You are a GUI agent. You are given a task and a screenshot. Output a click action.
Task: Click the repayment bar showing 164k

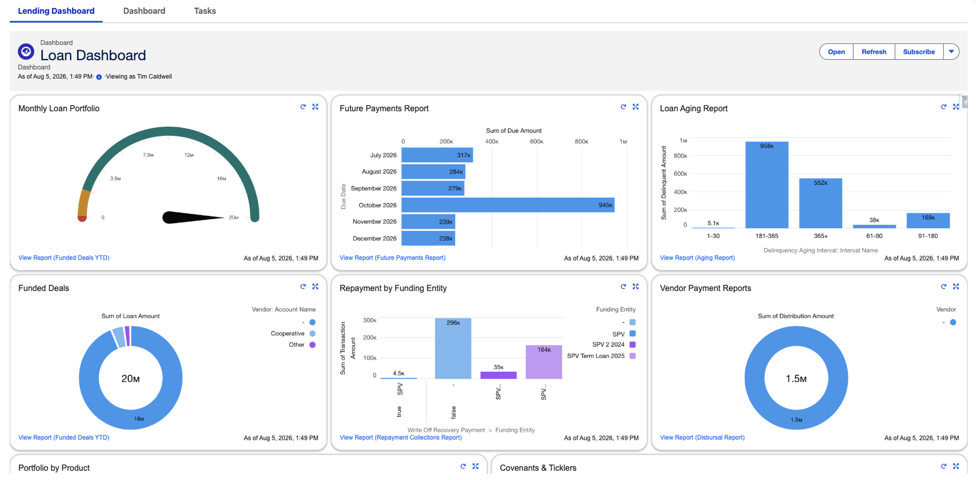pos(544,362)
